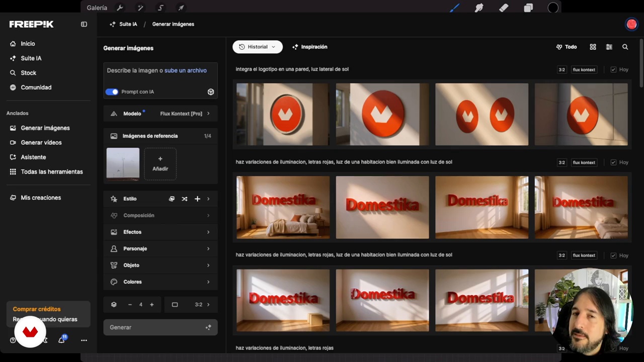Expand the Composición option
This screenshot has width=644, height=362.
coord(160,215)
